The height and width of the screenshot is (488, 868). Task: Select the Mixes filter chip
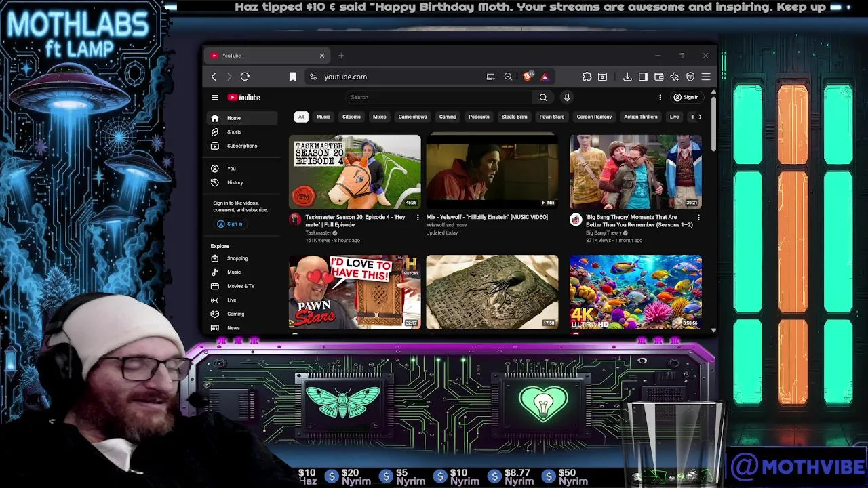(379, 117)
